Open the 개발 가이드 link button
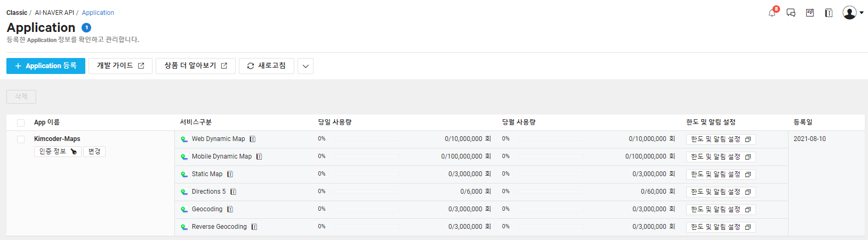Image resolution: width=868 pixels, height=240 pixels. tap(120, 66)
